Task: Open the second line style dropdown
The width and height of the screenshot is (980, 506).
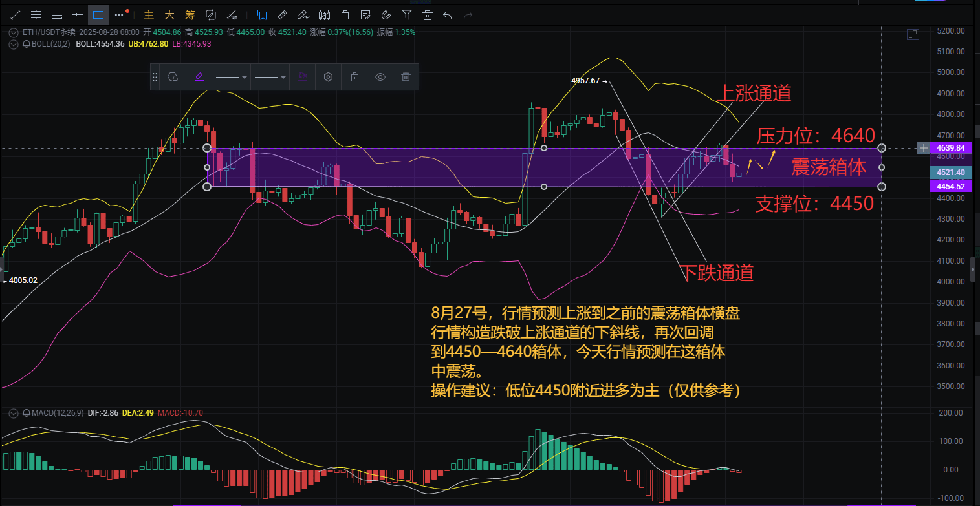Action: click(x=270, y=77)
